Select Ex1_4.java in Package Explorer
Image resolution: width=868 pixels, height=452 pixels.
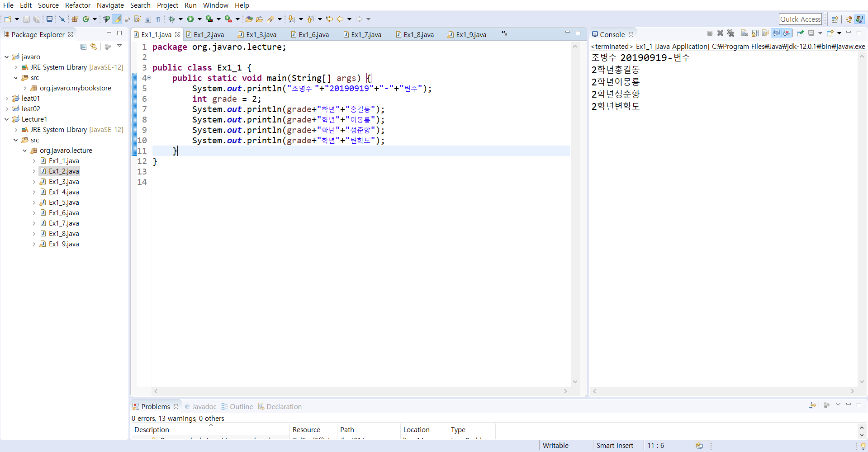(x=64, y=192)
